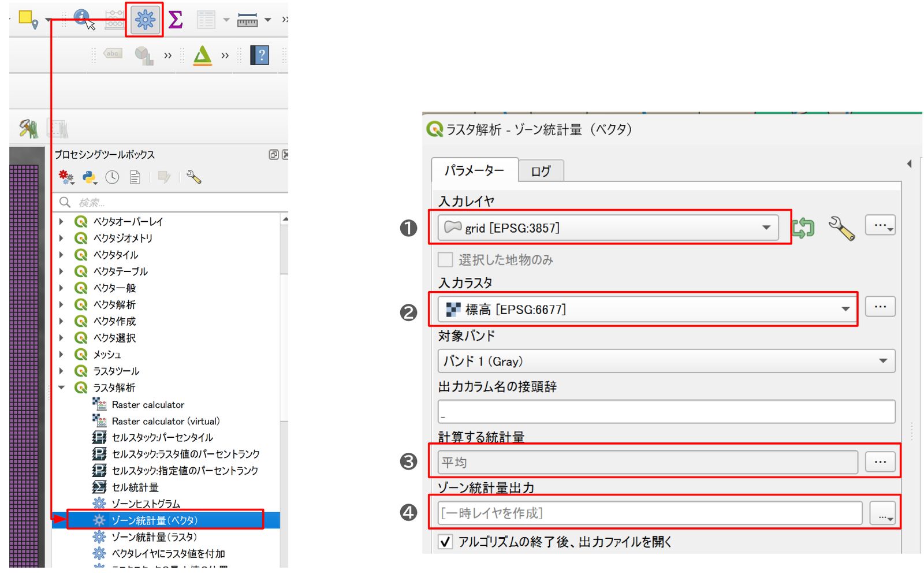The width and height of the screenshot is (924, 581).
Task: Click the diagram cube toolbar icon
Action: tap(143, 55)
